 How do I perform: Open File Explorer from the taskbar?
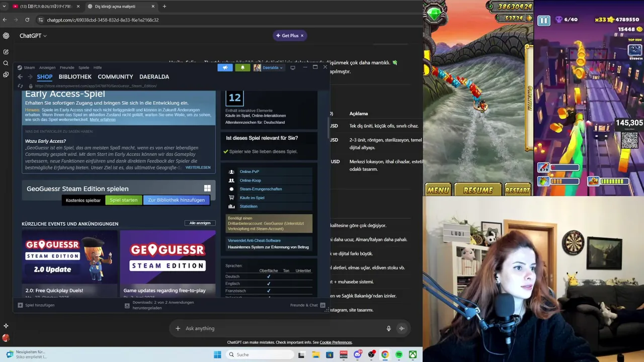316,354
